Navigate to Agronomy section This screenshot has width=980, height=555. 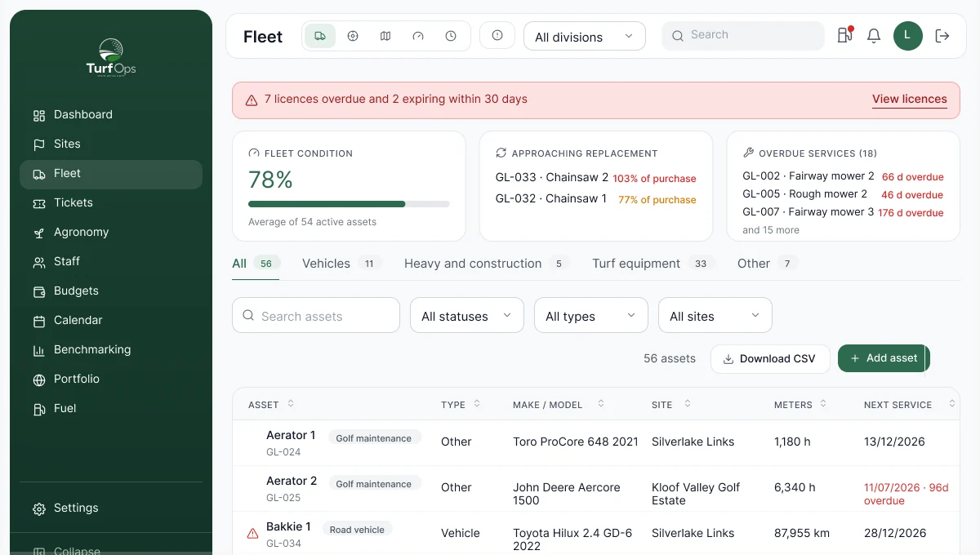111,232
